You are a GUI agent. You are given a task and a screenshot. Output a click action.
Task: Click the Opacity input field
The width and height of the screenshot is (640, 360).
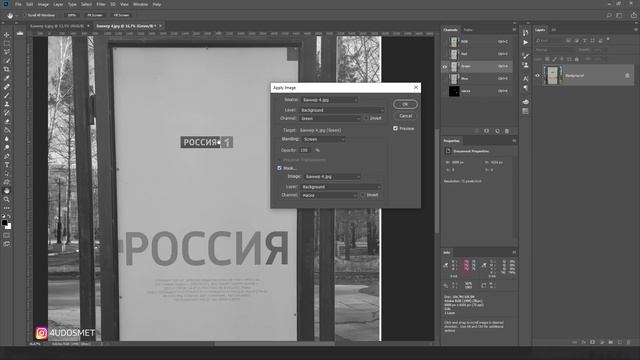pos(305,150)
